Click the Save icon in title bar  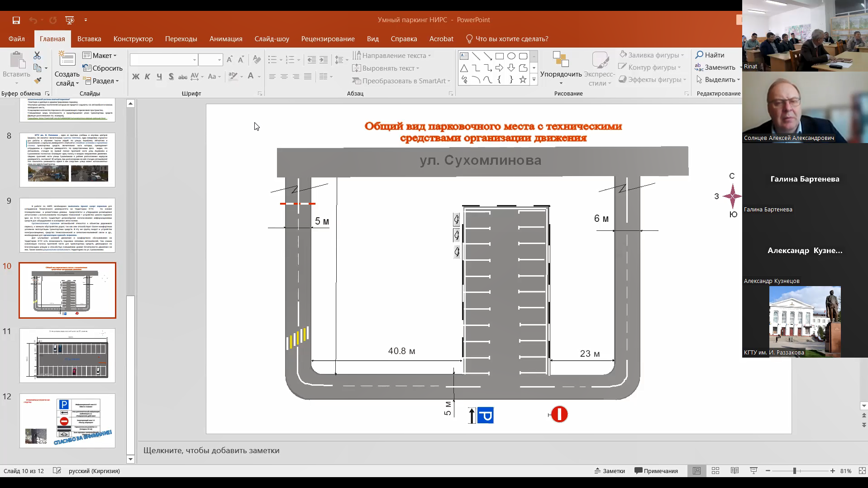point(16,20)
